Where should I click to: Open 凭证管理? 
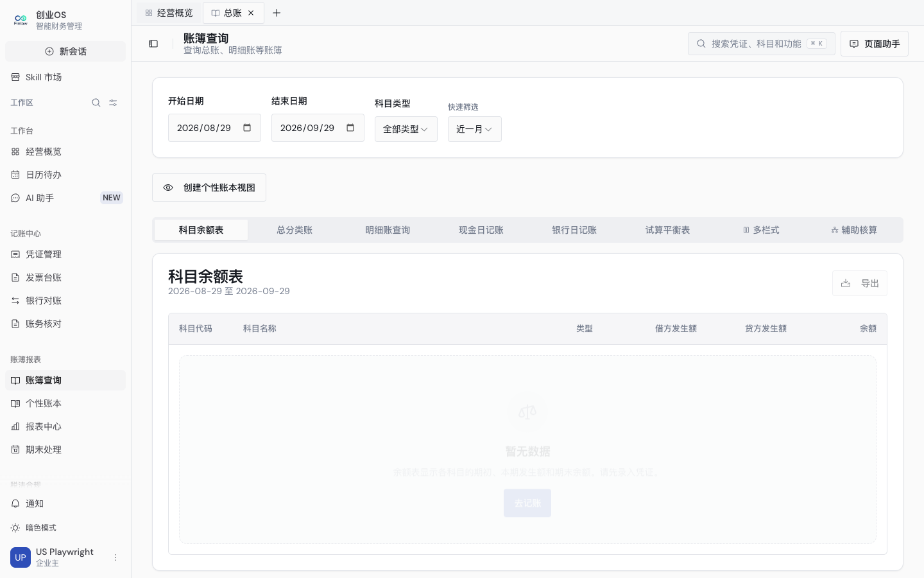[65, 254]
